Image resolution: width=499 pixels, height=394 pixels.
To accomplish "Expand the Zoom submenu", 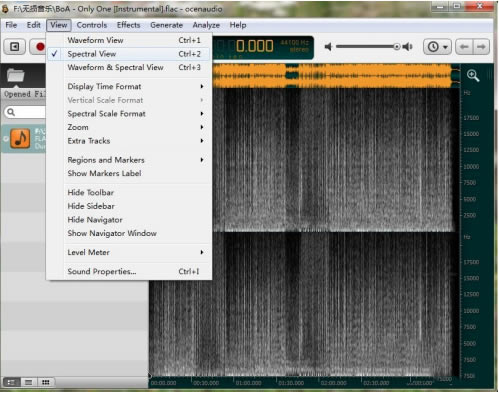I will [x=129, y=127].
